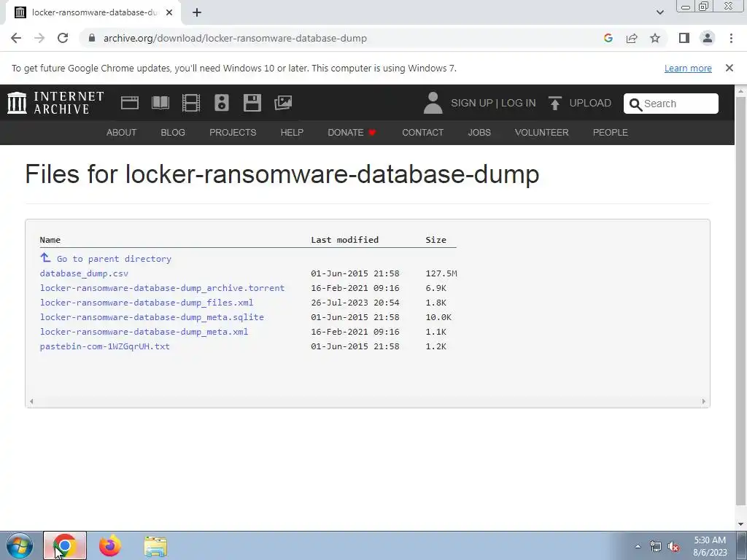747x560 pixels.
Task: Open Windows Explorer from the taskbar
Action: [155, 546]
